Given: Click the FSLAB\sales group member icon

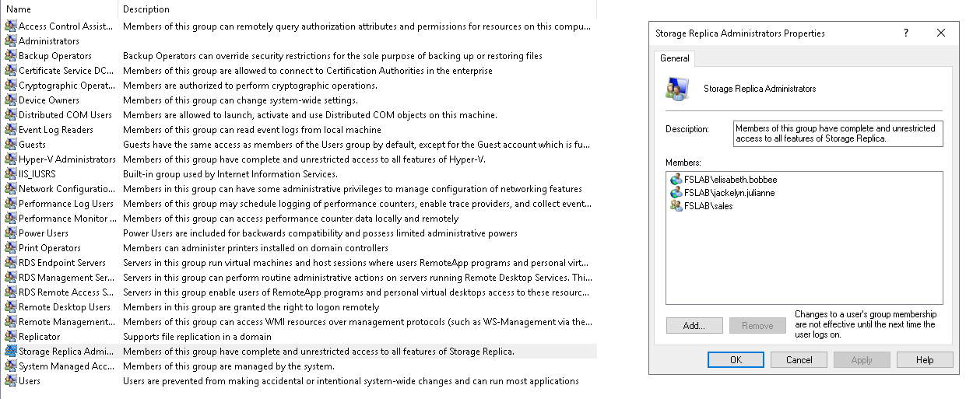Looking at the screenshot, I should click(x=675, y=206).
